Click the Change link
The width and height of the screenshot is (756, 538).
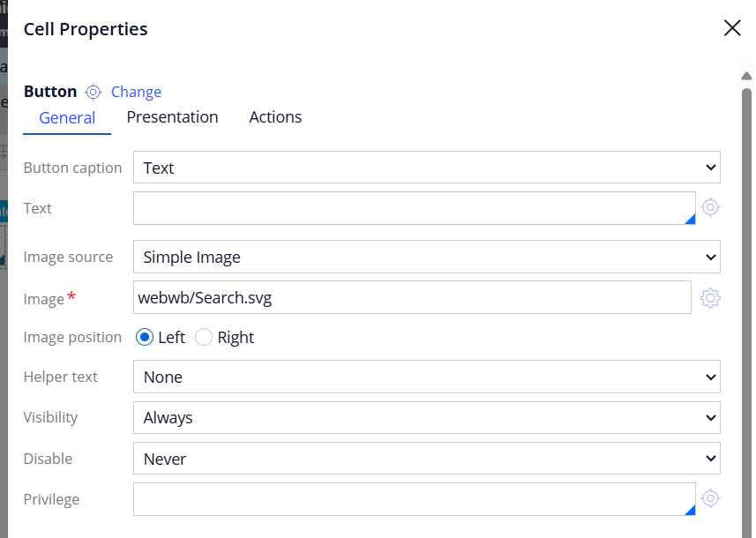136,92
